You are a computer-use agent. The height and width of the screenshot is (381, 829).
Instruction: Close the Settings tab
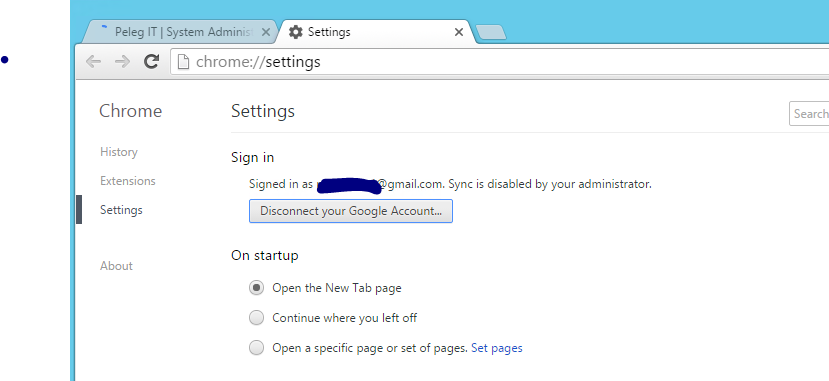[x=459, y=32]
